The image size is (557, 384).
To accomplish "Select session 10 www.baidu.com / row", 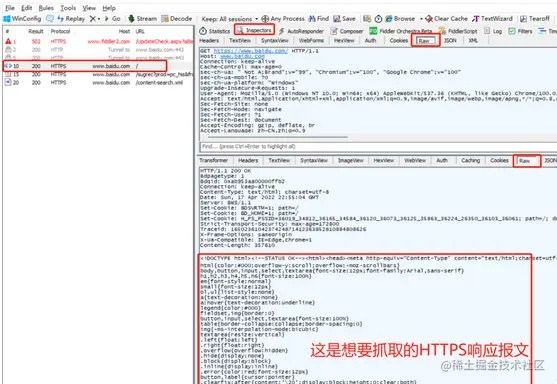I will tap(98, 66).
